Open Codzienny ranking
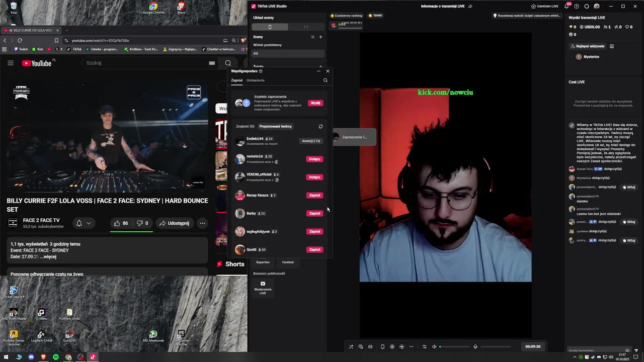644x362 pixels. click(346, 16)
